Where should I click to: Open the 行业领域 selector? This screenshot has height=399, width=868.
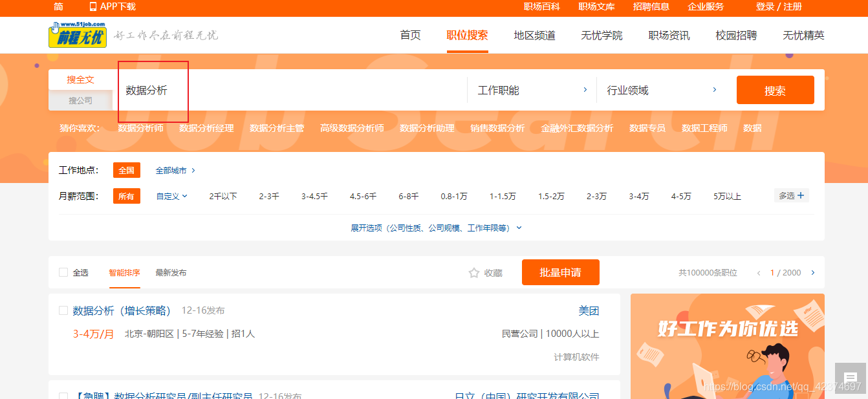662,90
